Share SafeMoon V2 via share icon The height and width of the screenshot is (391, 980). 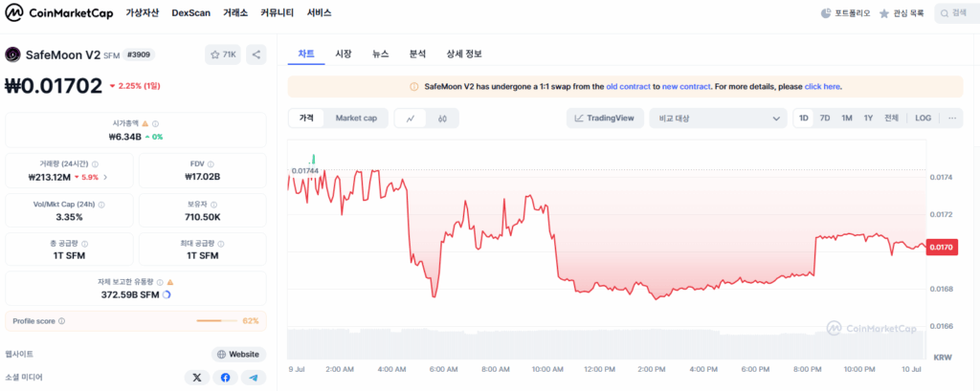tap(256, 54)
